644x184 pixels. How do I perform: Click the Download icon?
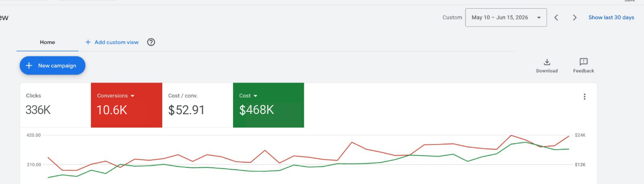coord(547,62)
